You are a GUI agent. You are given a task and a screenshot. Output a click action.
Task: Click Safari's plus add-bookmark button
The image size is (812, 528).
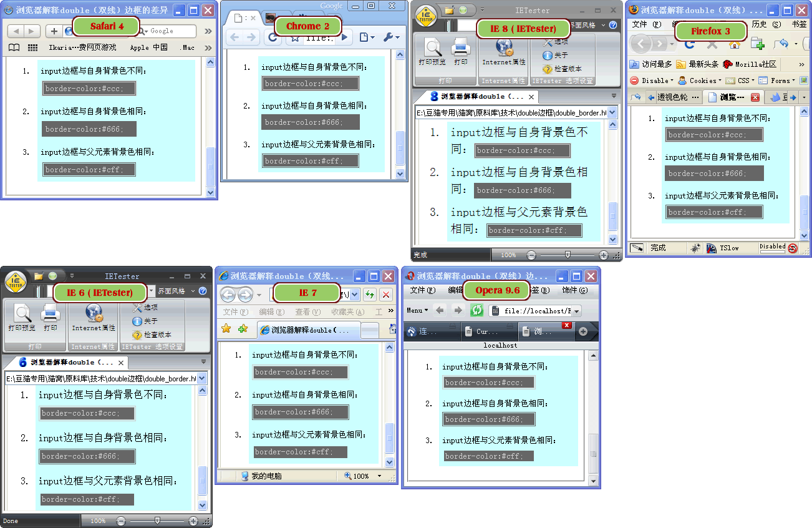[54, 31]
